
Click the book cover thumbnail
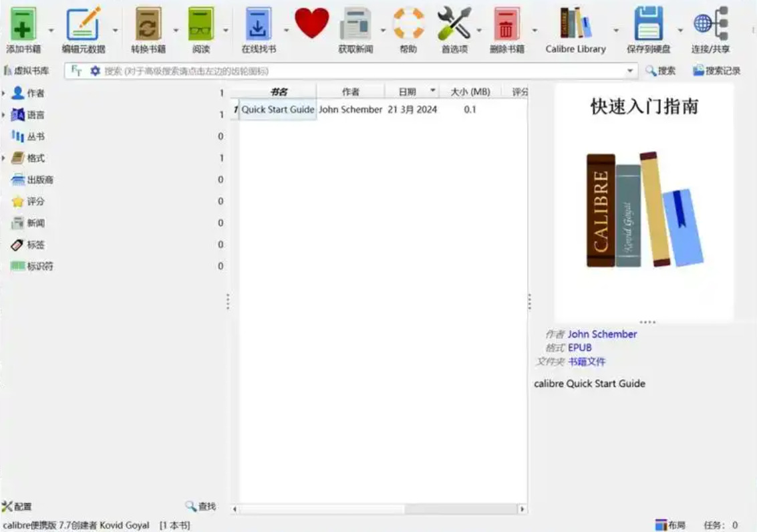point(644,203)
